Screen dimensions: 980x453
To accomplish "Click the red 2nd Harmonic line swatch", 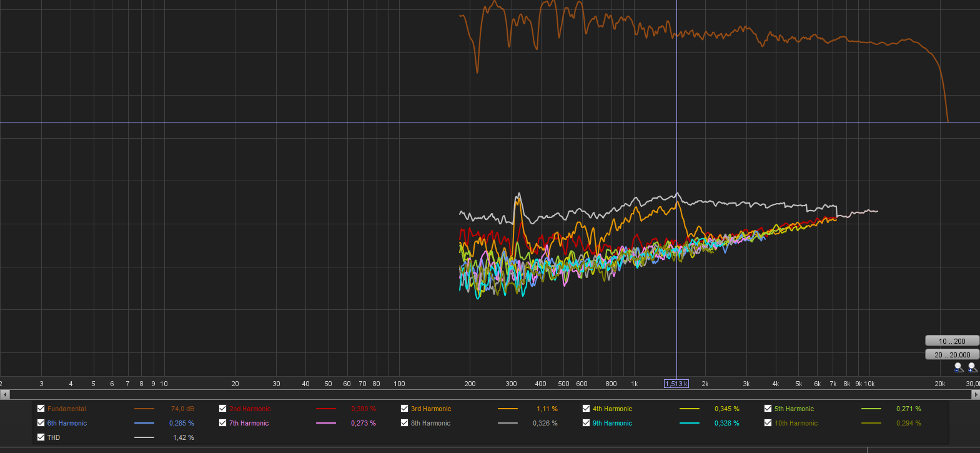I will click(x=326, y=409).
